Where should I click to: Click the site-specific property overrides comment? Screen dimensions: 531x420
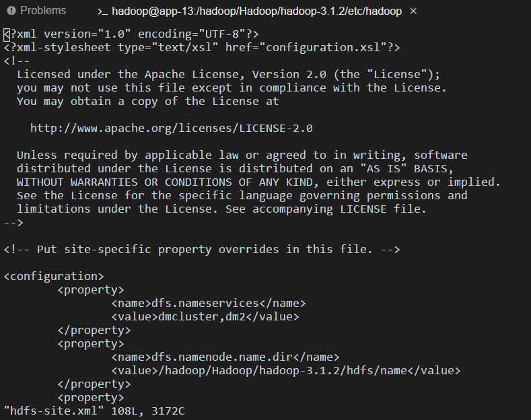202,249
